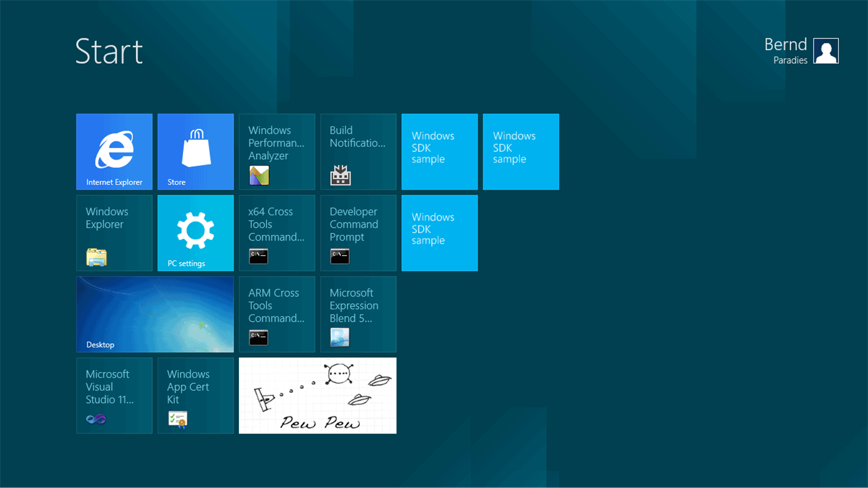This screenshot has width=868, height=488.
Task: Open Windows Explorer
Action: coord(114,233)
